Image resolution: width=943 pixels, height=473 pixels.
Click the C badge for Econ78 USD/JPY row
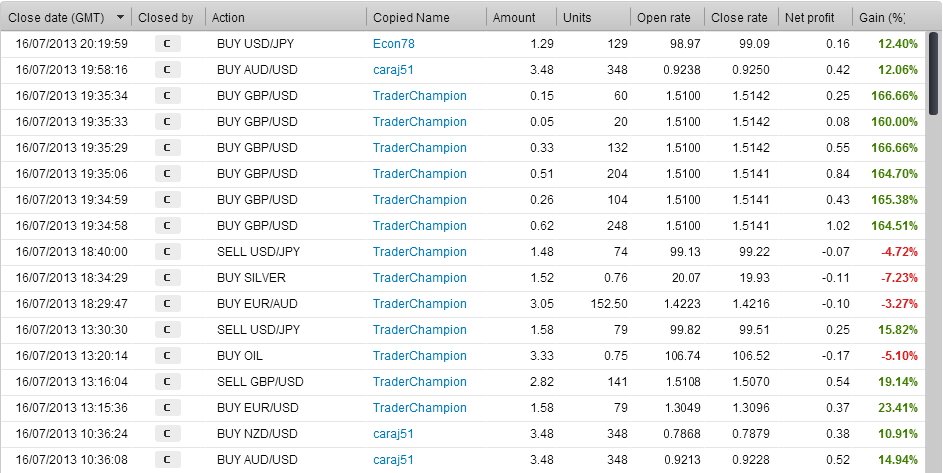point(167,44)
